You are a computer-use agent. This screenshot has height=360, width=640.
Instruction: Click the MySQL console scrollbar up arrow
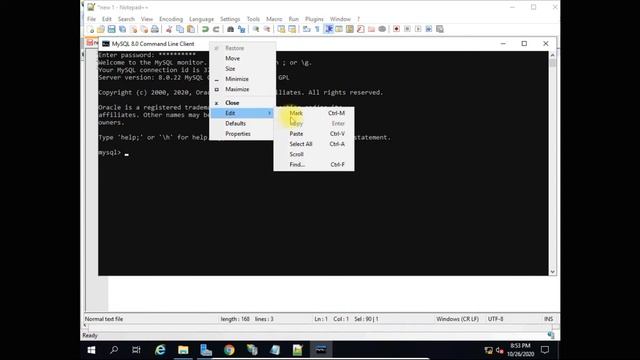coord(553,55)
